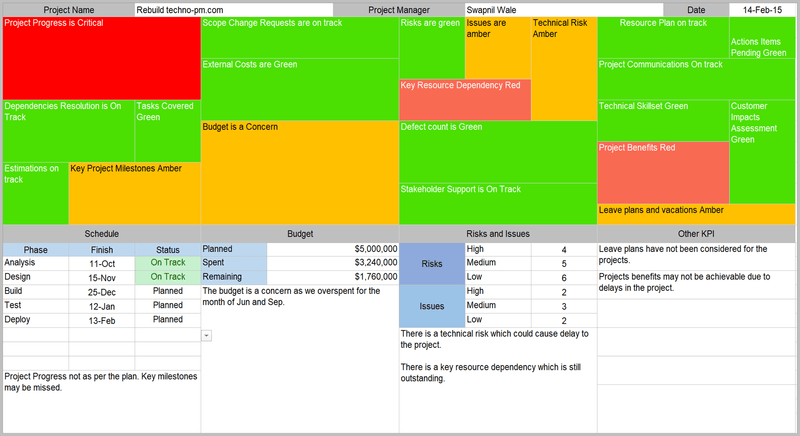This screenshot has width=800, height=436.
Task: Click the Project Benefits Red tile
Action: [662, 172]
